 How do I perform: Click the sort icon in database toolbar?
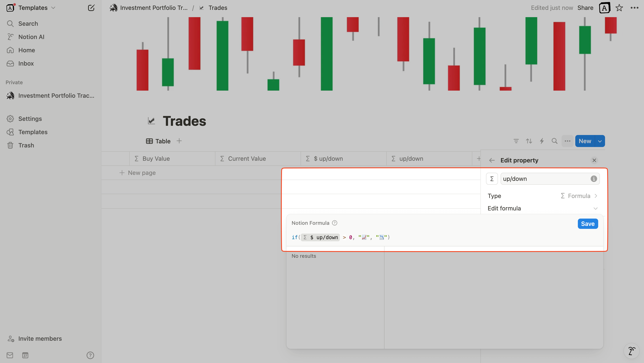(529, 141)
